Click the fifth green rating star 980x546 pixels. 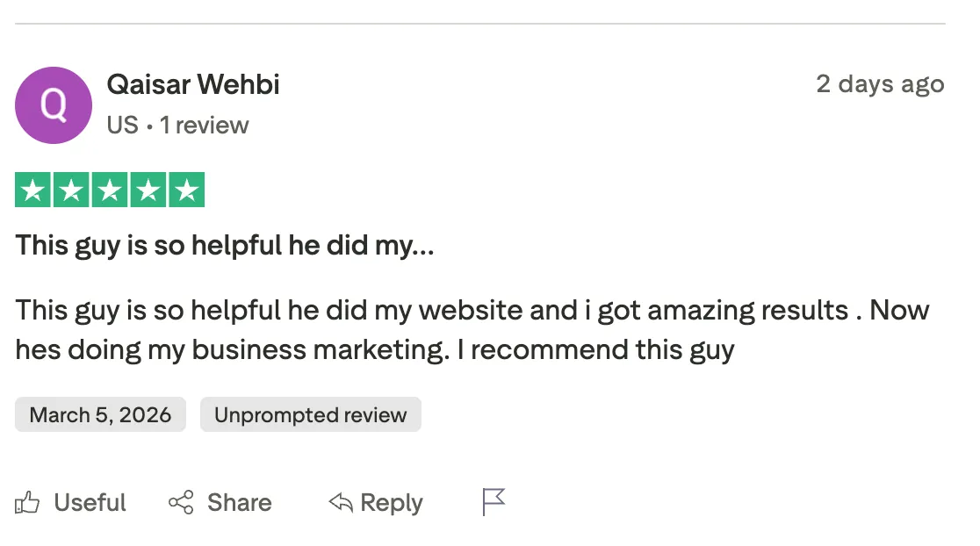point(186,190)
